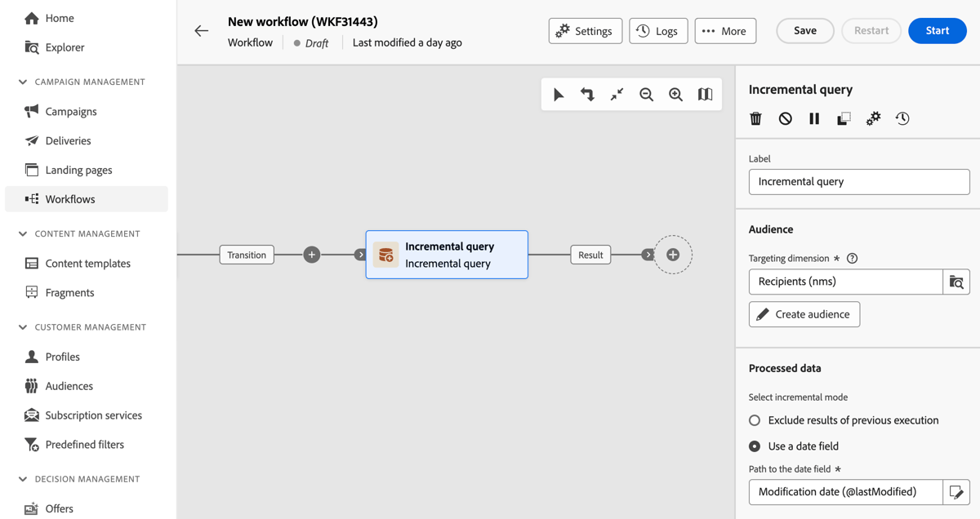980x519 pixels.
Task: Zoom in on the workflow canvas
Action: [675, 94]
